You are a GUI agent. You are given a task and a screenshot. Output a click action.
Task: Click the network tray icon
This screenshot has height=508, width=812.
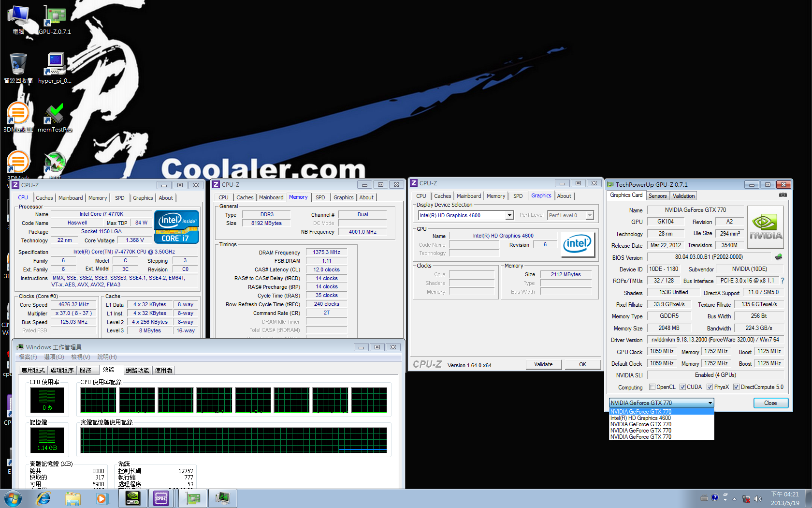point(746,498)
